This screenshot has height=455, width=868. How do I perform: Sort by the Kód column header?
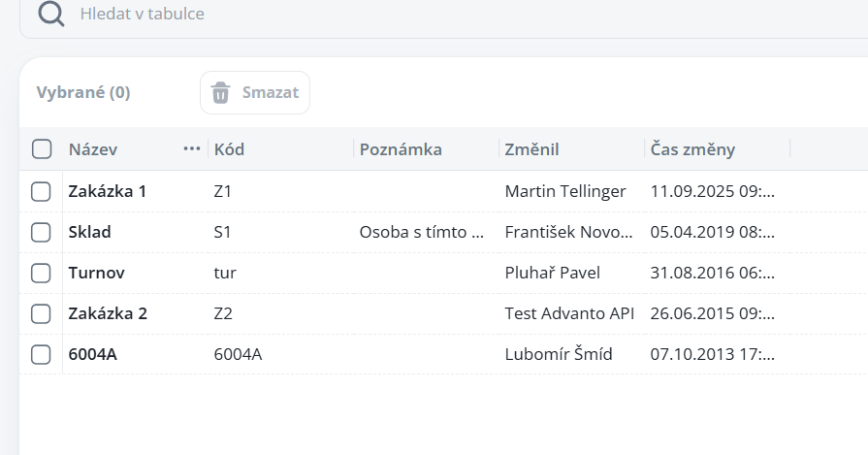point(229,149)
